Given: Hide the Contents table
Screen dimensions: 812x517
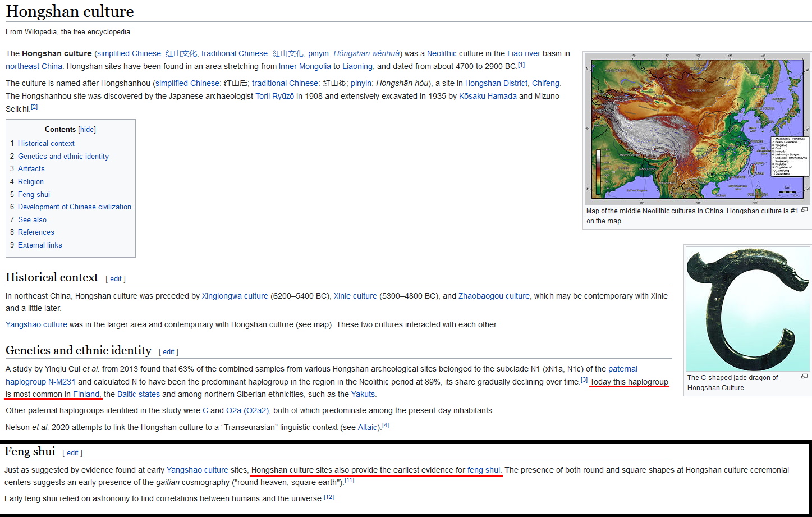Looking at the screenshot, I should click(x=87, y=130).
